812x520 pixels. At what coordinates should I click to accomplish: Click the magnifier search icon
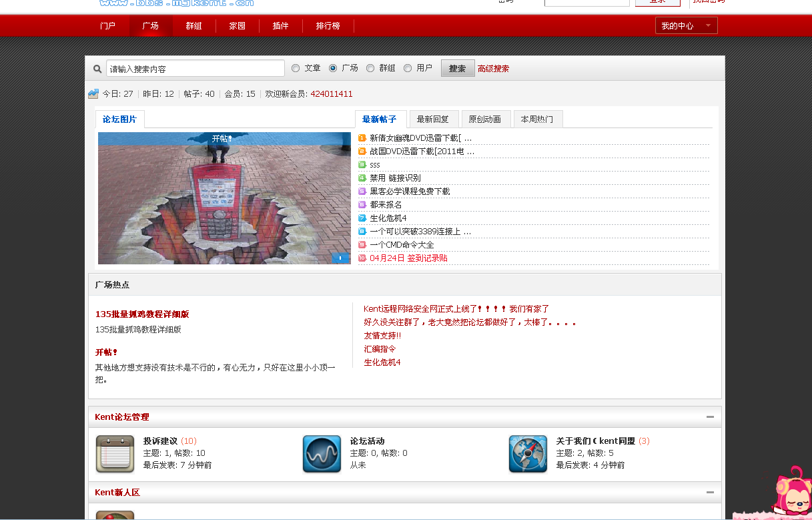[97, 69]
